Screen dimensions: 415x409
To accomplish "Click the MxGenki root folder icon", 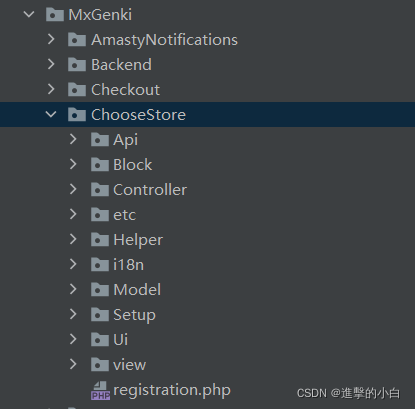I will [x=55, y=15].
